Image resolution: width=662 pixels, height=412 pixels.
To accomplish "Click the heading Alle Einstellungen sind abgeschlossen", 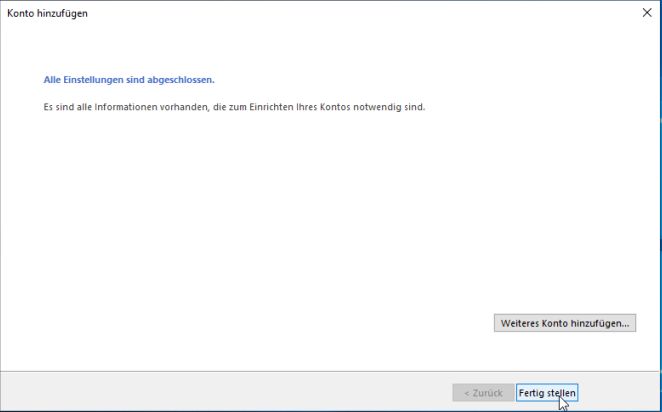I will tap(130, 78).
